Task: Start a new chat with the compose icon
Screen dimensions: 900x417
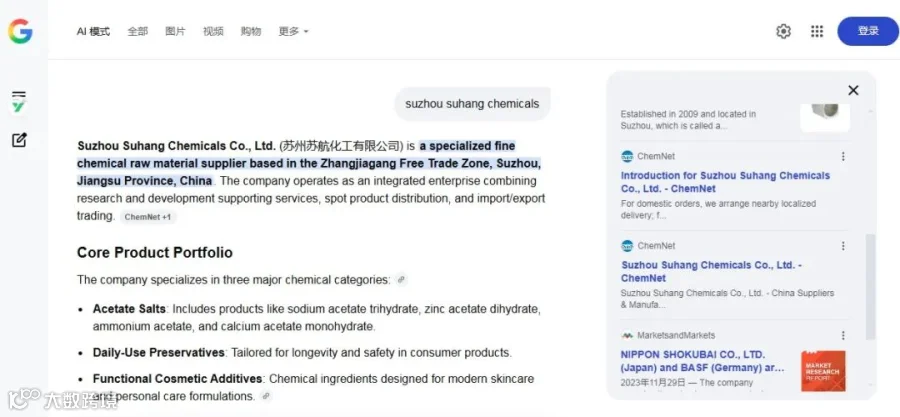Action: pos(19,140)
